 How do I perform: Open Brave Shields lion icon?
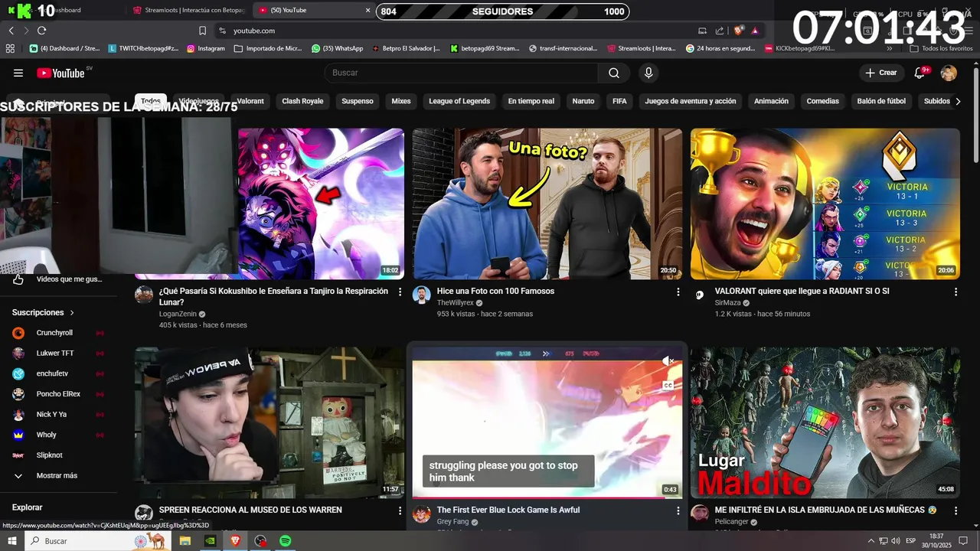tap(738, 31)
